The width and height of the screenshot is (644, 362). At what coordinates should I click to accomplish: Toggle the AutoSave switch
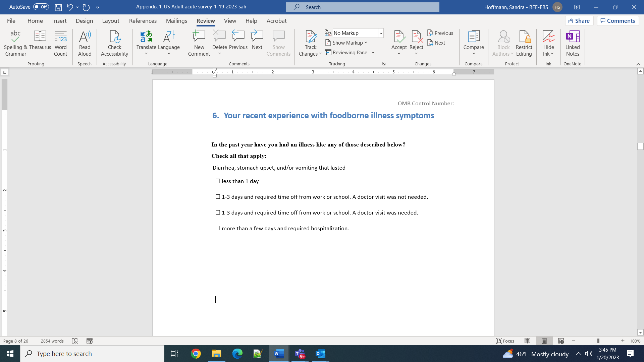click(41, 7)
